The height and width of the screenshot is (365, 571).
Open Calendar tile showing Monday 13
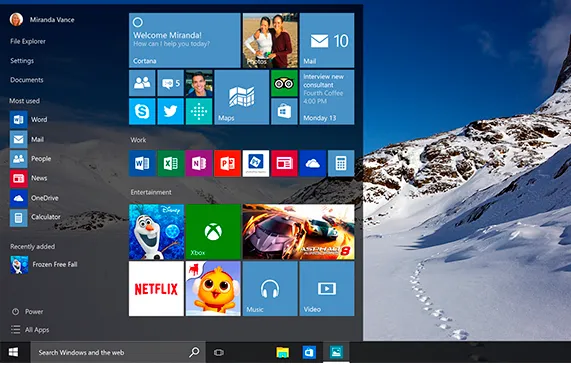327,97
